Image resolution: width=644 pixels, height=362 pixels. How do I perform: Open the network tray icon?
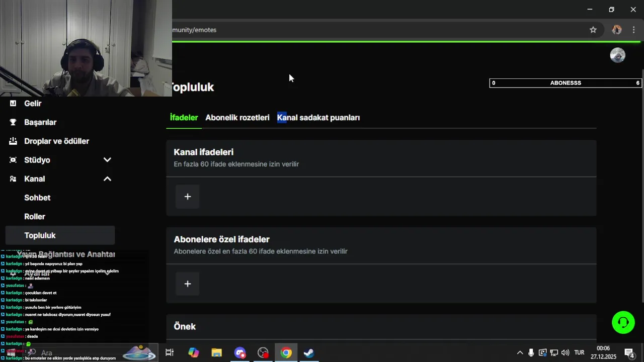tap(554, 353)
